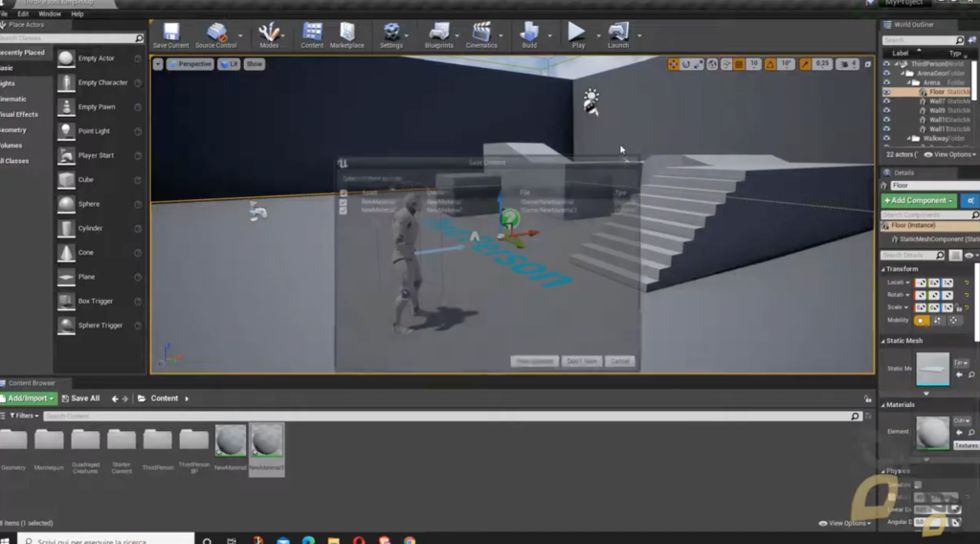Toggle rotation angle snapping in the viewport
This screenshot has height=544, width=980.
point(770,64)
